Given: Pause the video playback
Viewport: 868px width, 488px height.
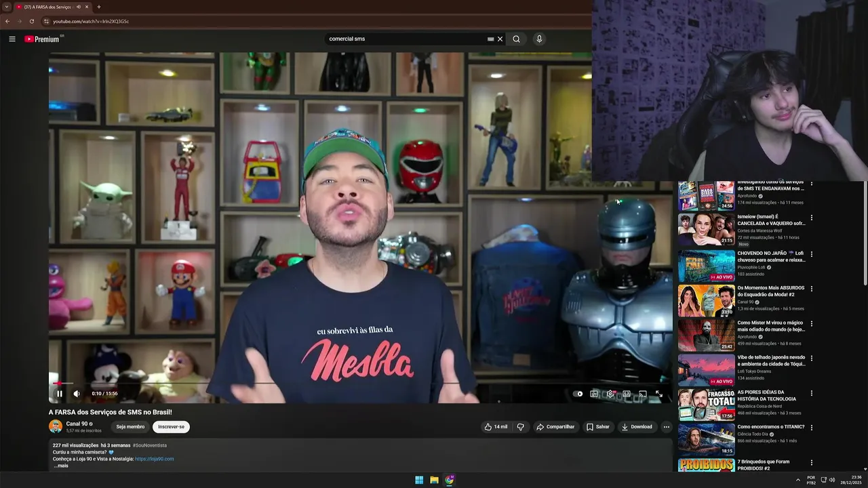Looking at the screenshot, I should click(x=60, y=393).
